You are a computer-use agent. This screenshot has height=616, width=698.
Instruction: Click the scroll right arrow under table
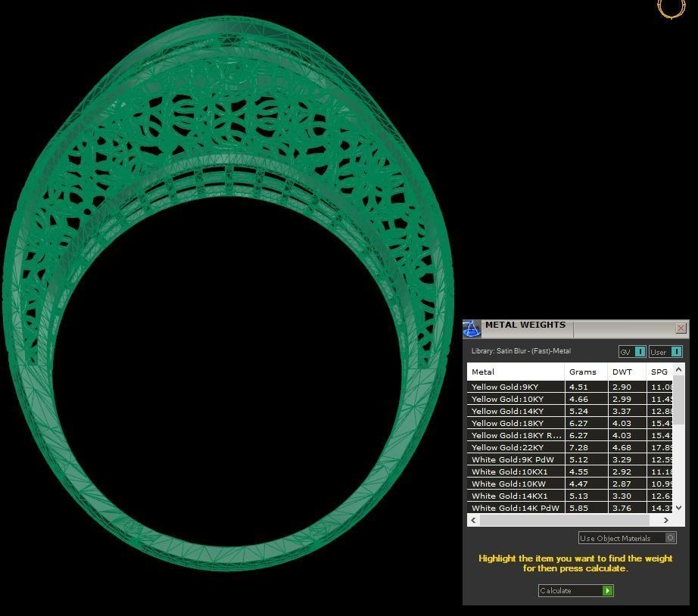point(666,520)
